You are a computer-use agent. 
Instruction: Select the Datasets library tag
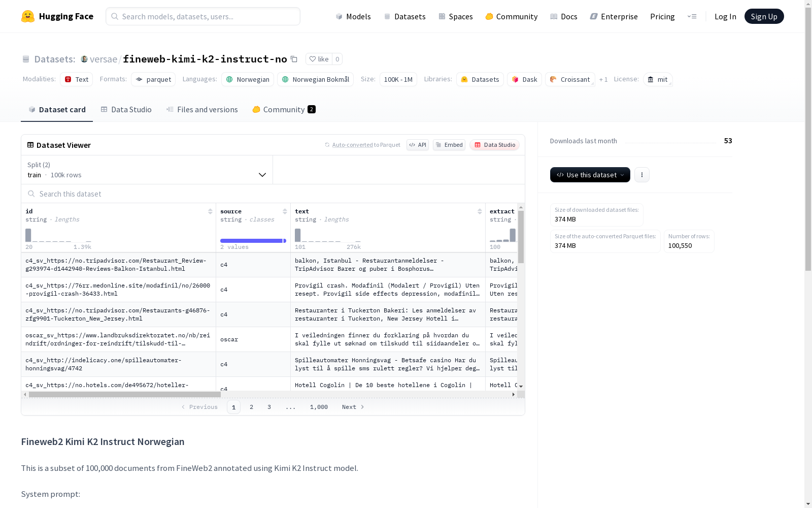click(x=480, y=79)
